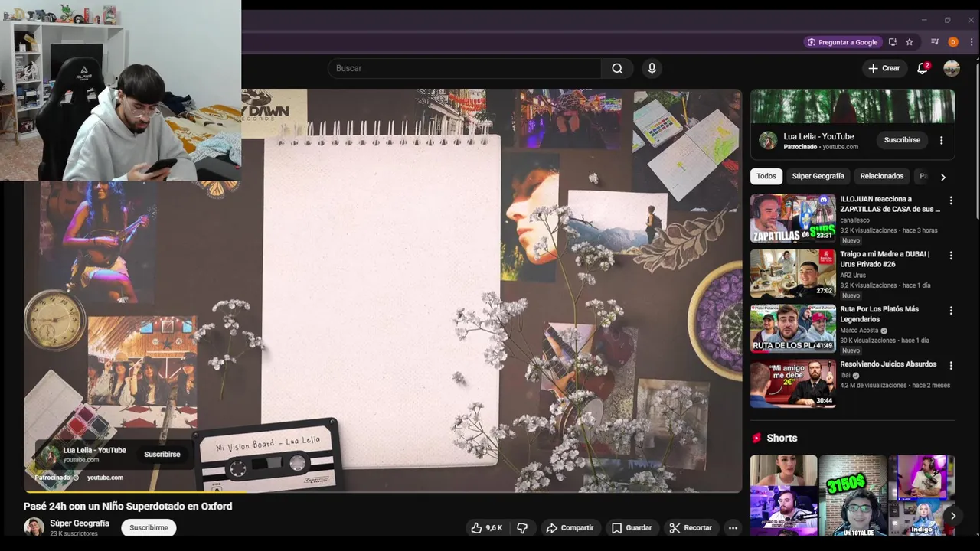Show next Shorts with the right arrow

tap(952, 516)
